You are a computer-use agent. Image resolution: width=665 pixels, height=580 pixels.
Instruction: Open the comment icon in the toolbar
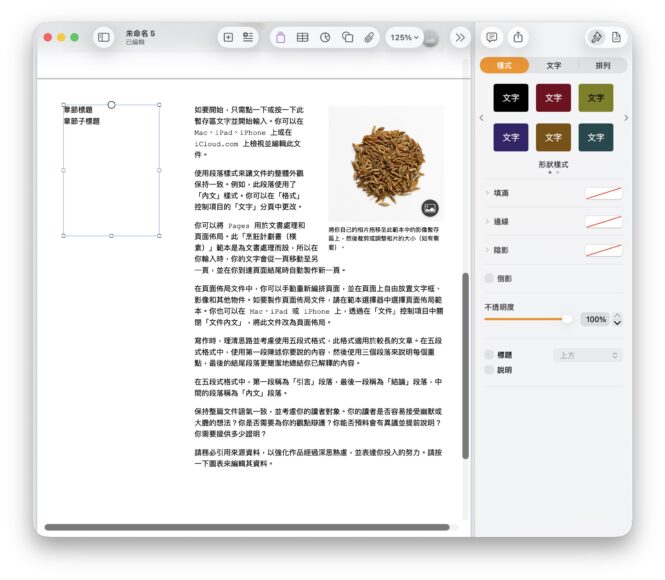tap(491, 37)
